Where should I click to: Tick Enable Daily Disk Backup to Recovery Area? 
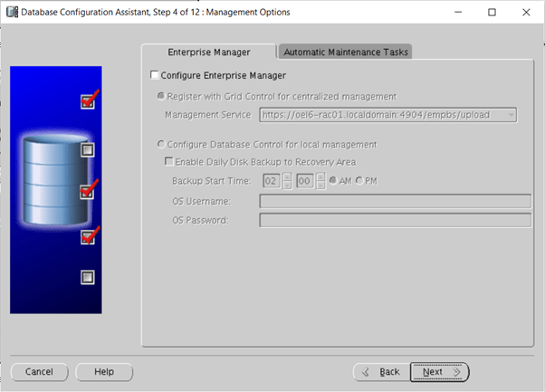click(168, 162)
